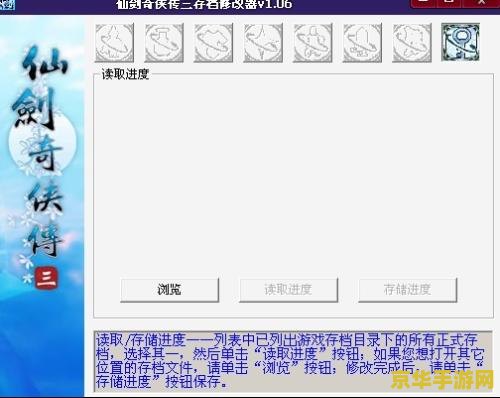Image resolution: width=500 pixels, height=398 pixels.
Task: Select the first greyed-out character icon in the top row
Action: tap(114, 43)
